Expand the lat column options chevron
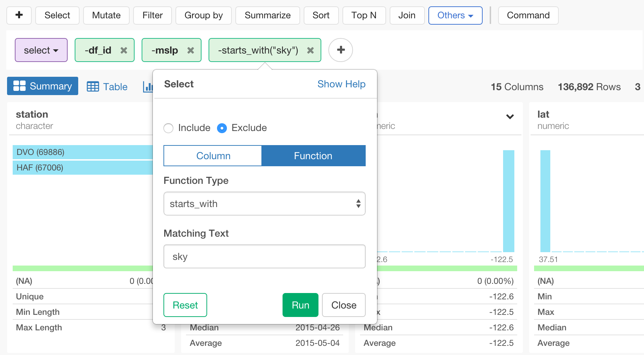 510,117
